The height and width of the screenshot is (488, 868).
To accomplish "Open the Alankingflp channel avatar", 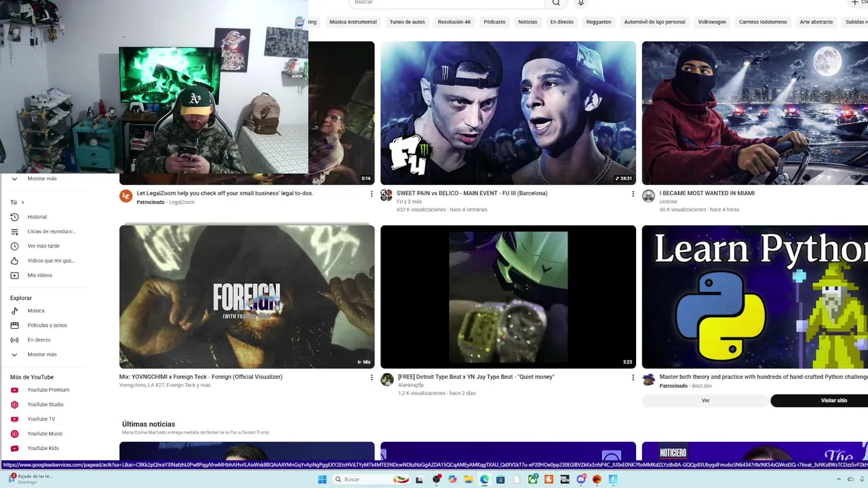I will pyautogui.click(x=387, y=380).
